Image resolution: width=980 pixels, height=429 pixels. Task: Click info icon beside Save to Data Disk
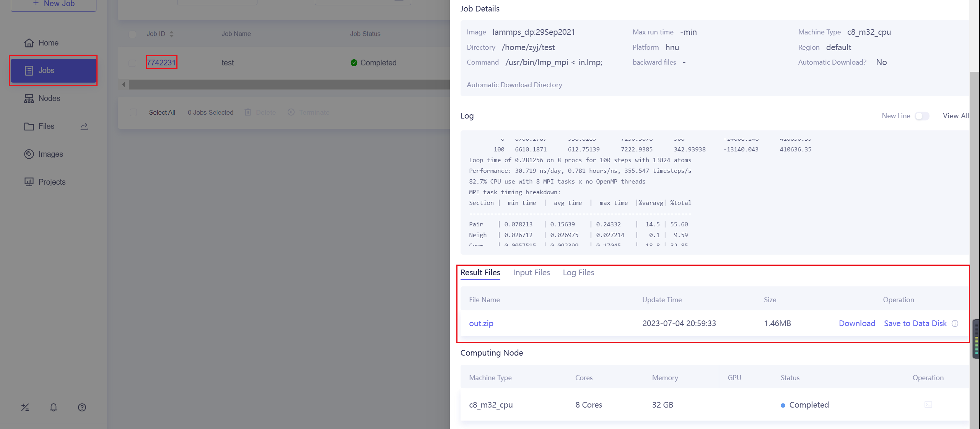click(955, 323)
